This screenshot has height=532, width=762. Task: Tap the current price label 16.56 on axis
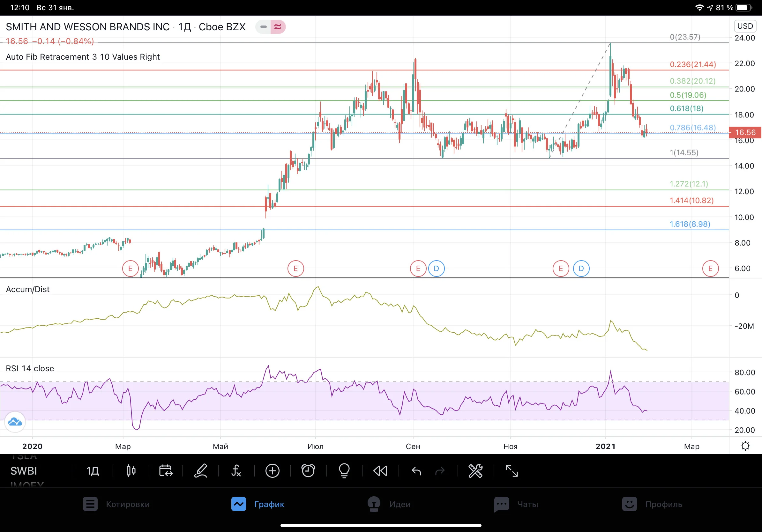(x=745, y=132)
